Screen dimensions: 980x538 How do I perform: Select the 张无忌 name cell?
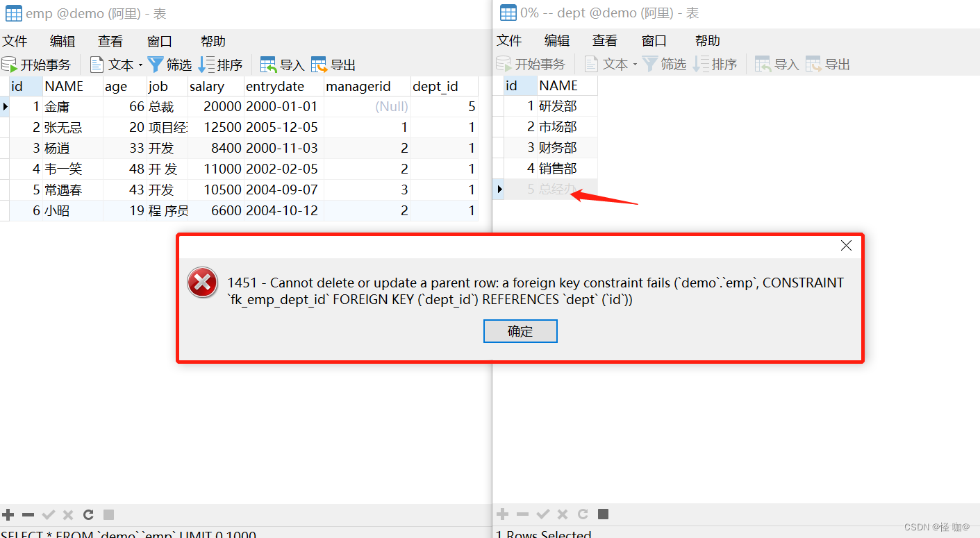pyautogui.click(x=73, y=128)
